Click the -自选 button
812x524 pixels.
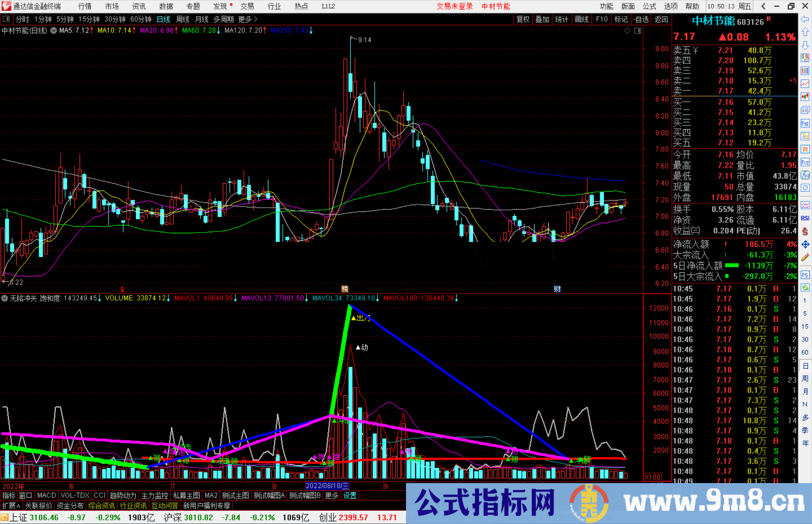pos(641,19)
